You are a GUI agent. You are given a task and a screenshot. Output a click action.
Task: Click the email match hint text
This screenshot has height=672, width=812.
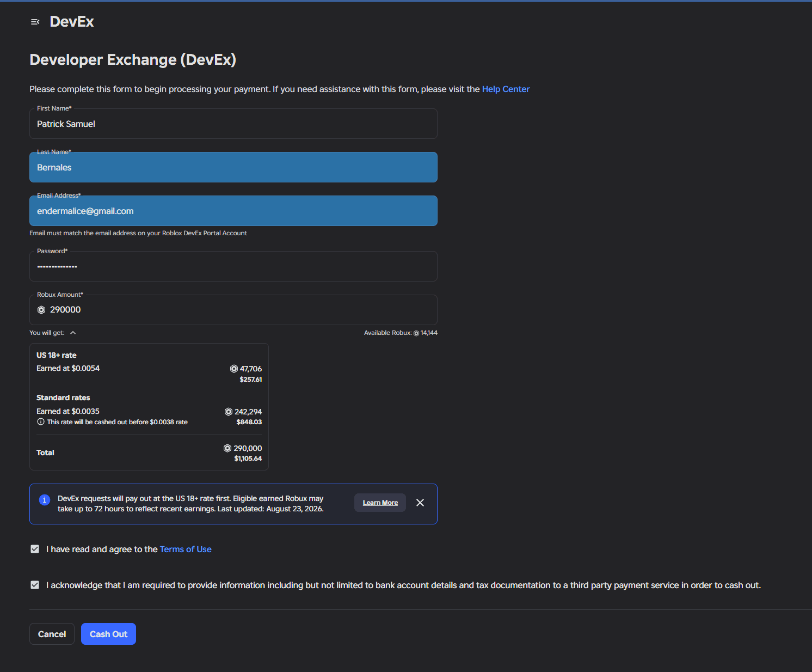tap(138, 233)
